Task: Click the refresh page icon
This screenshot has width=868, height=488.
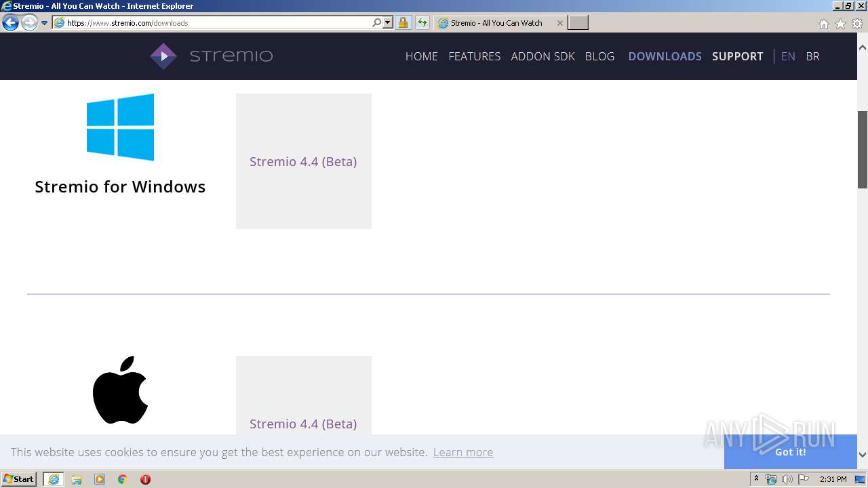Action: click(422, 22)
